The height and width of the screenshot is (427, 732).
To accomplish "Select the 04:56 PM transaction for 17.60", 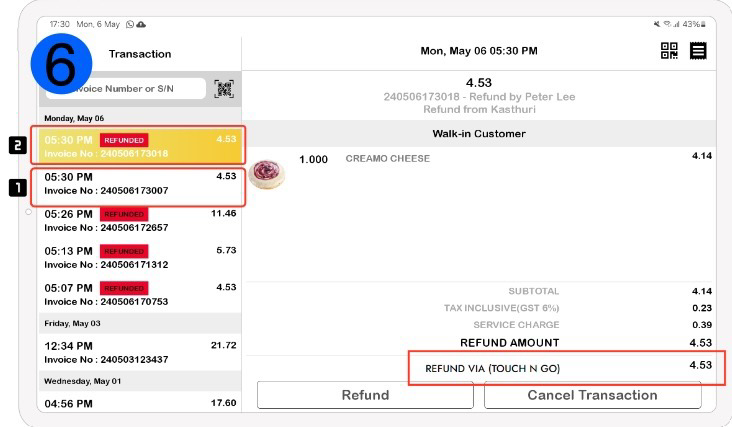I will [139, 404].
